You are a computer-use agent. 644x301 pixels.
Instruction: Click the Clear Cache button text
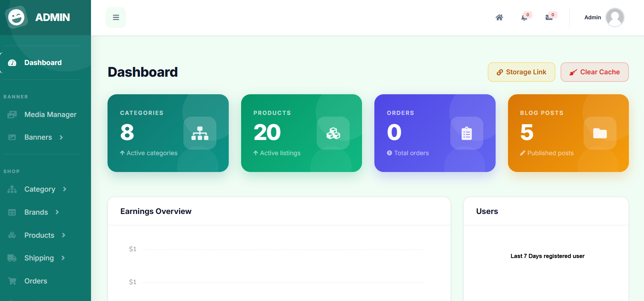pyautogui.click(x=600, y=72)
